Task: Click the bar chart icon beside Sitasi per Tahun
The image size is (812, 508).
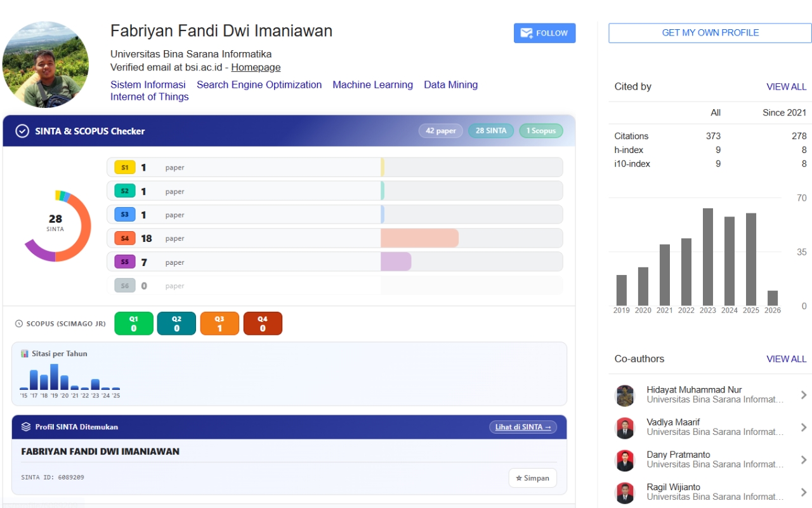Action: coord(25,354)
